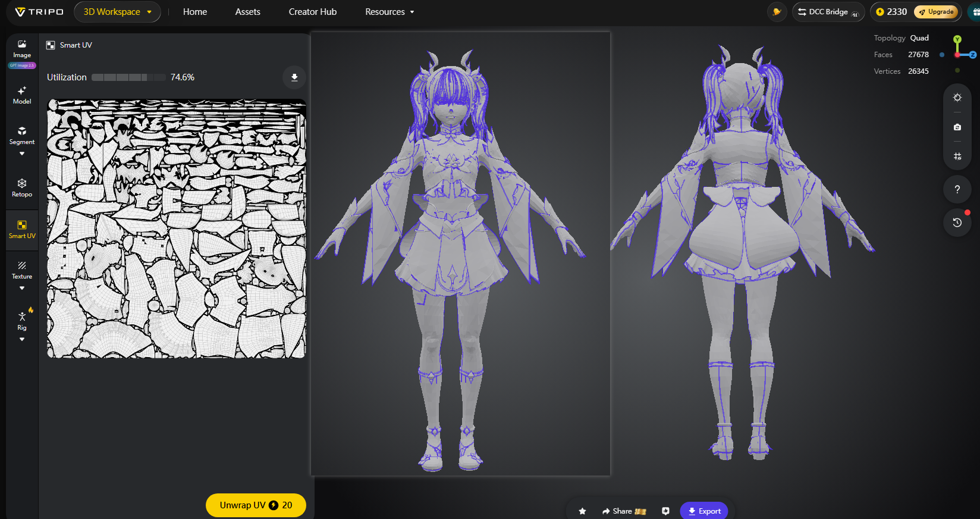Viewport: 980px width, 519px height.
Task: Favorite the model with star icon
Action: (x=582, y=511)
